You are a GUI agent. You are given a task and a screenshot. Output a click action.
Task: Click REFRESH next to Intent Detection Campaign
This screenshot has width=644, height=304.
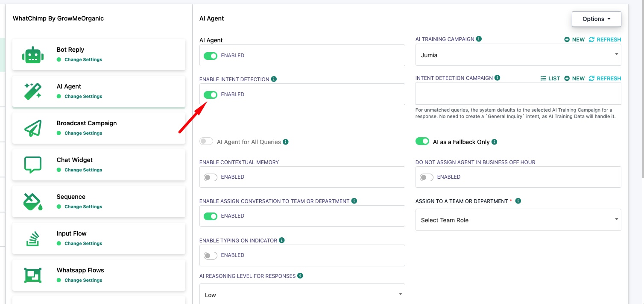605,78
